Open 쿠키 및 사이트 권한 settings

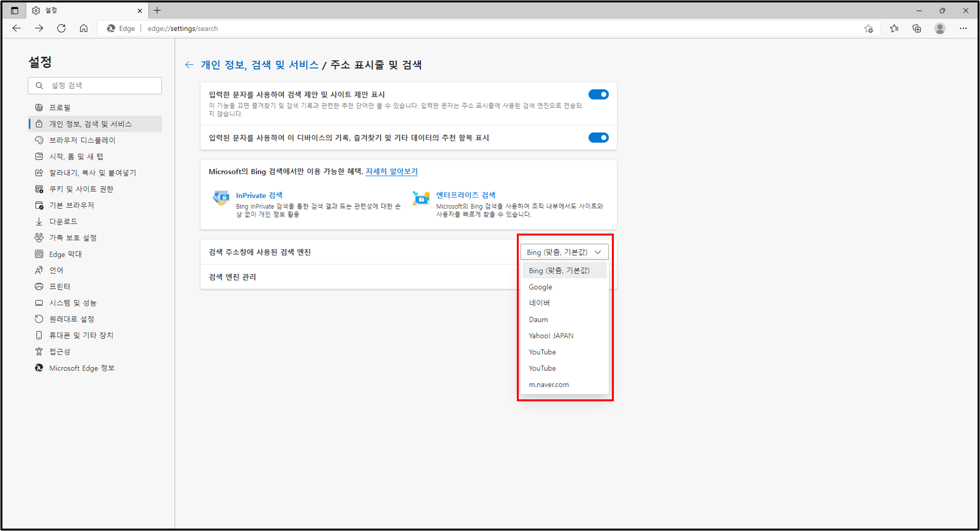click(95, 189)
